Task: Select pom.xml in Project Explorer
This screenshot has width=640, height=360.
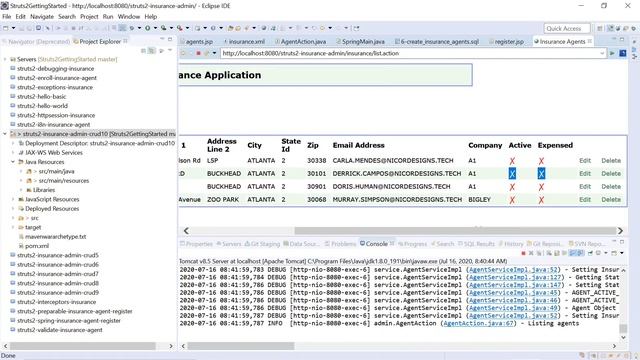Action: tap(37, 246)
